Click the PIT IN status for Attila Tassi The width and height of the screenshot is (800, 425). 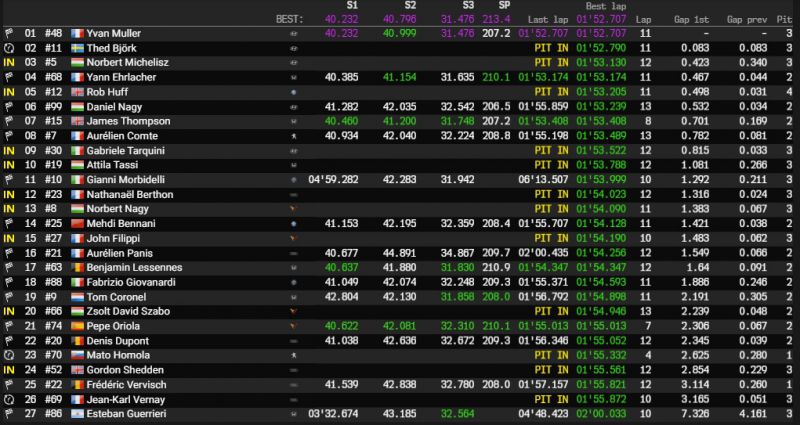552,165
